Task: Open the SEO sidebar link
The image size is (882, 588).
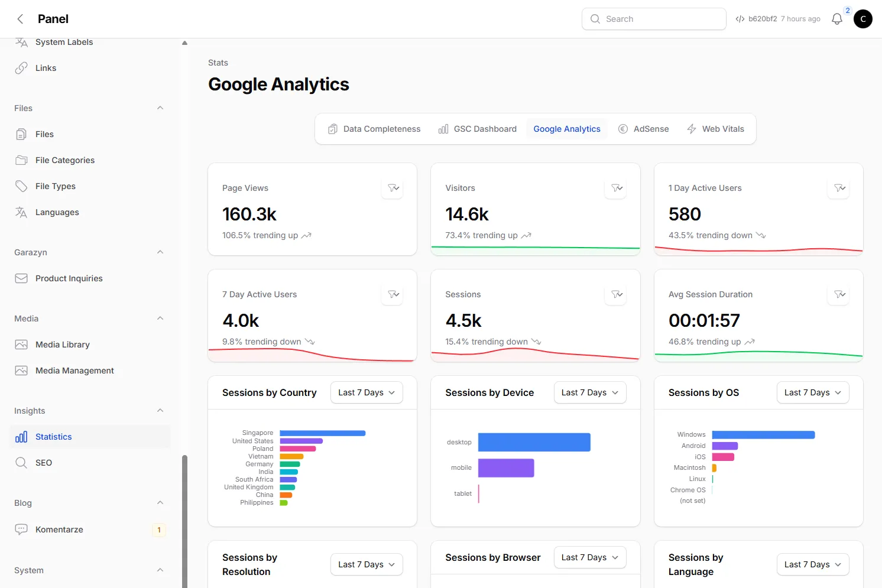Action: pyautogui.click(x=90, y=463)
